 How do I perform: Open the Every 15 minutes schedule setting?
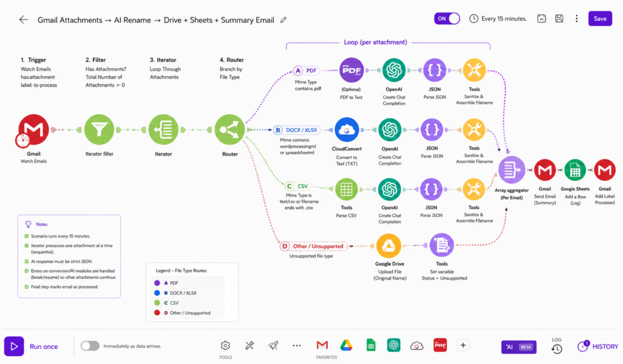point(498,19)
